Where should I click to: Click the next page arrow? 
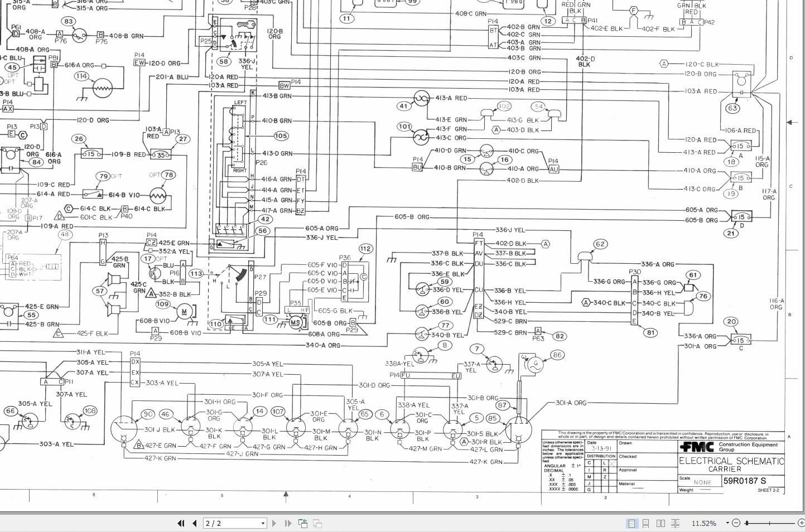click(274, 523)
